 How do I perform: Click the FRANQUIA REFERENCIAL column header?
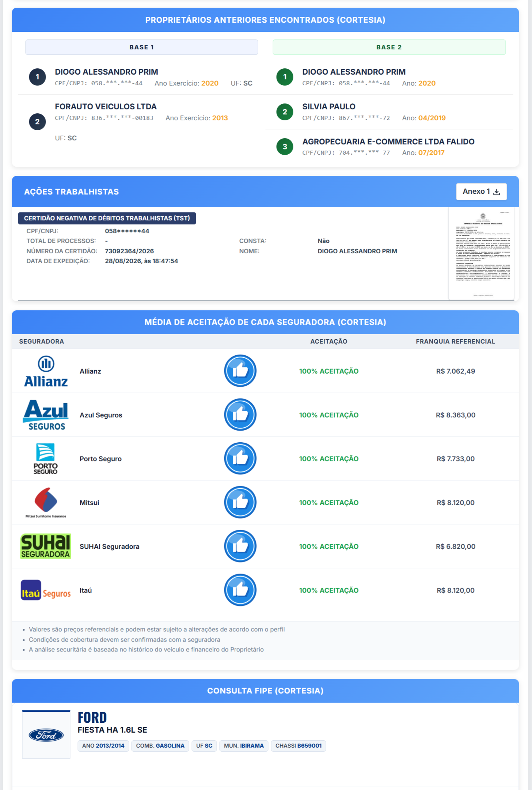tap(455, 341)
